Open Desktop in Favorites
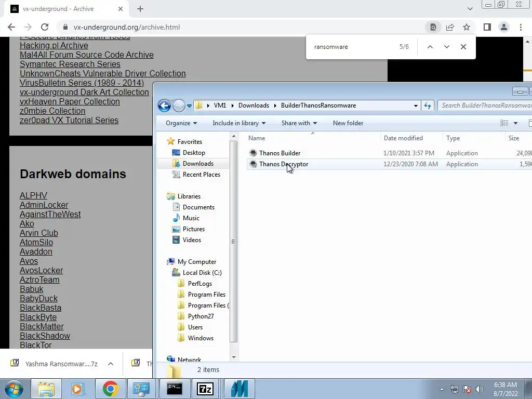 point(194,153)
